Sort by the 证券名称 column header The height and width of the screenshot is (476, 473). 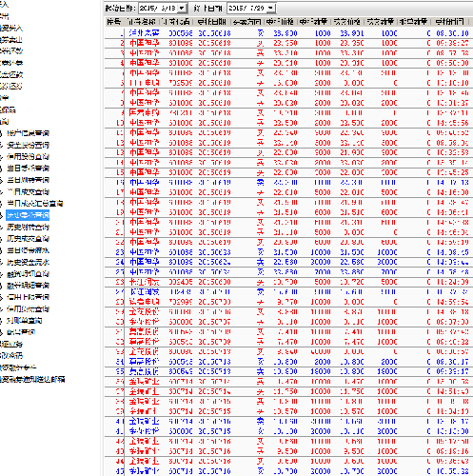(x=142, y=22)
